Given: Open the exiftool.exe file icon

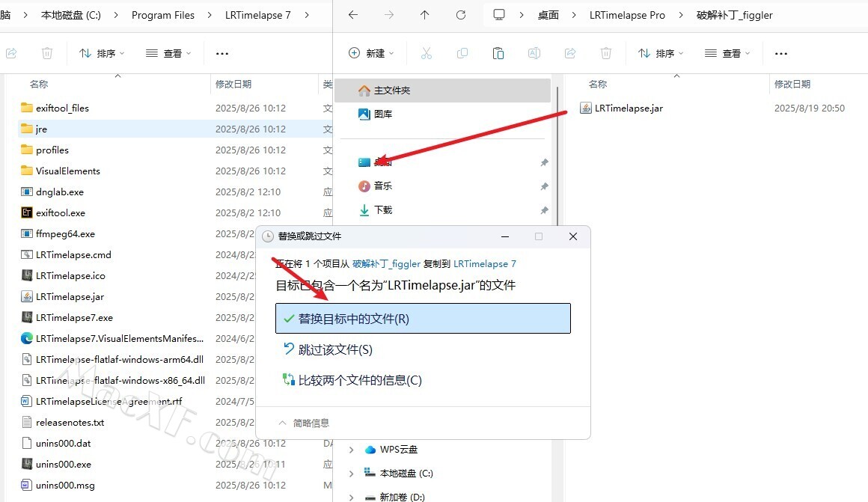Looking at the screenshot, I should pos(27,212).
